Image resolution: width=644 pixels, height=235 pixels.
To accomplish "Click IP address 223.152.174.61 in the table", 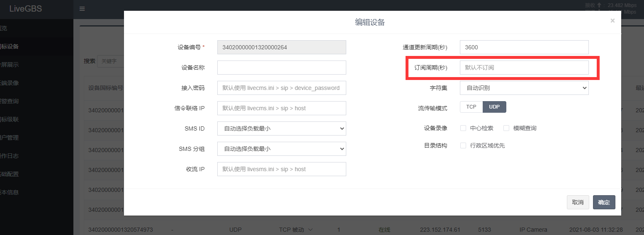I will 440,230.
